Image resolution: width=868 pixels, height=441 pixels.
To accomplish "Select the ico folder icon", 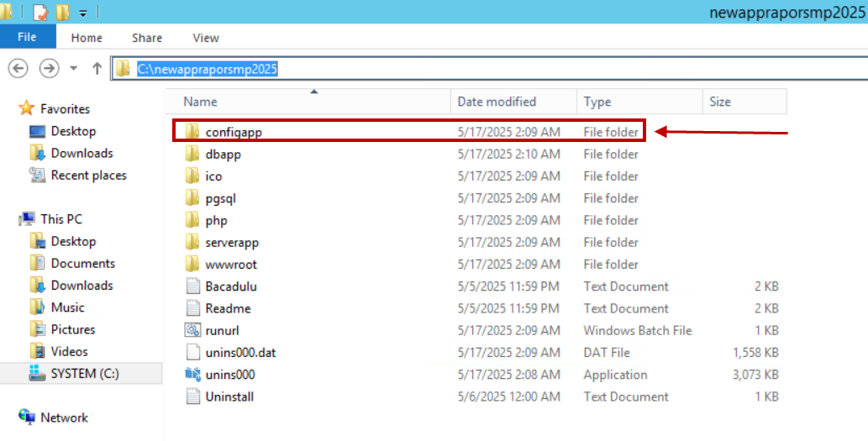I will (x=192, y=176).
